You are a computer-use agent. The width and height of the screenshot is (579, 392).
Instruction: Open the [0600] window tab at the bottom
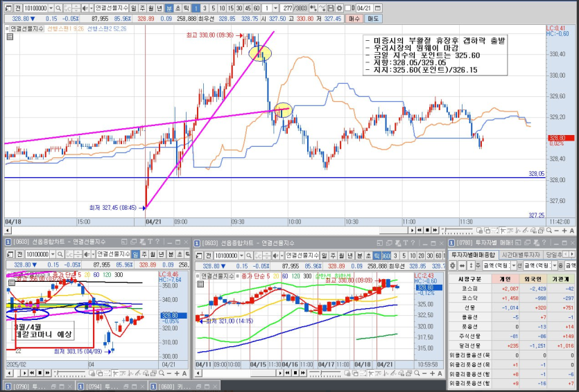pyautogui.click(x=184, y=386)
